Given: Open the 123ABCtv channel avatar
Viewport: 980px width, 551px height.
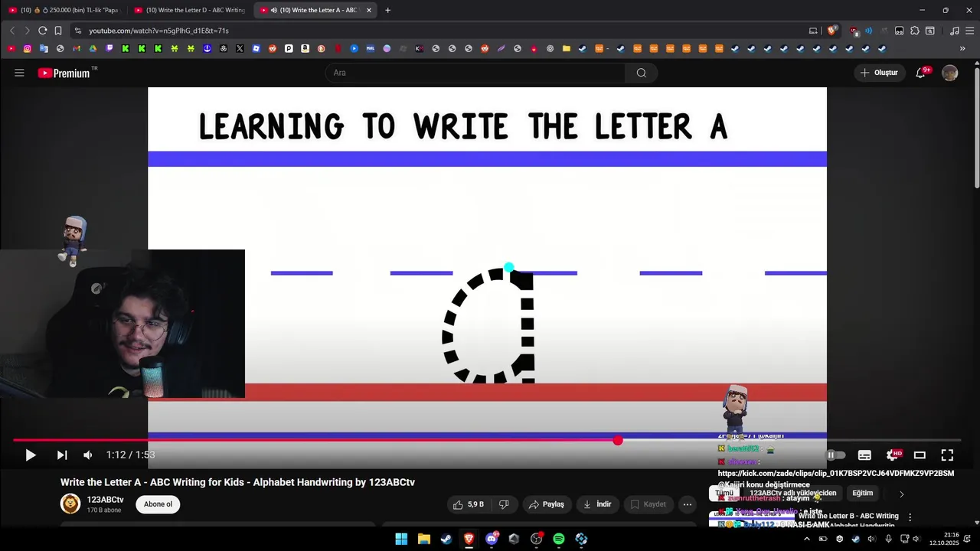Looking at the screenshot, I should click(x=70, y=504).
